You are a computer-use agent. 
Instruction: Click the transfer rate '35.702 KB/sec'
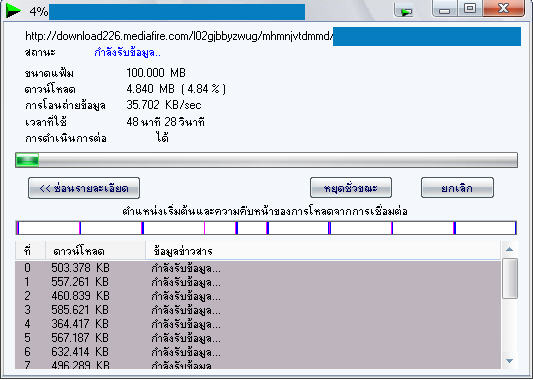click(164, 105)
